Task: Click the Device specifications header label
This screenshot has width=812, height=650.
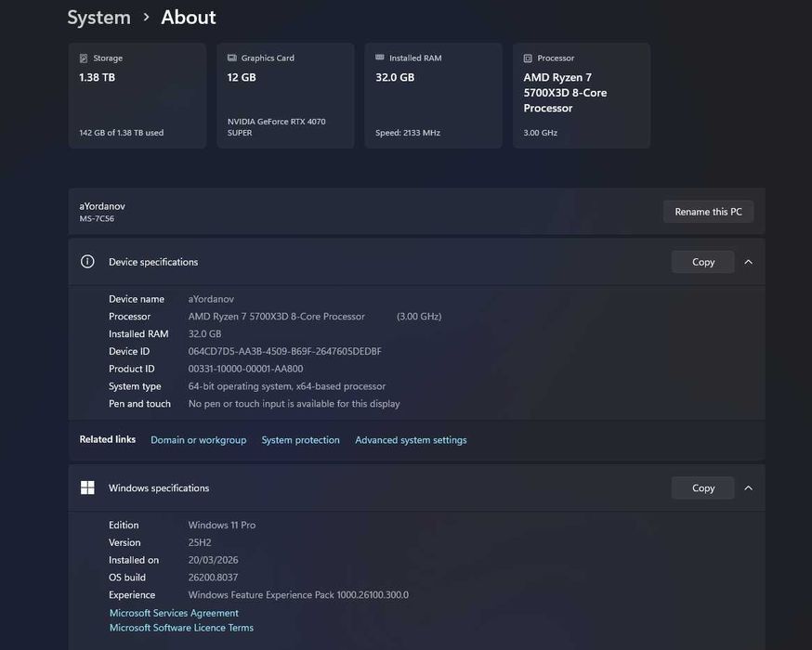Action: coord(153,262)
